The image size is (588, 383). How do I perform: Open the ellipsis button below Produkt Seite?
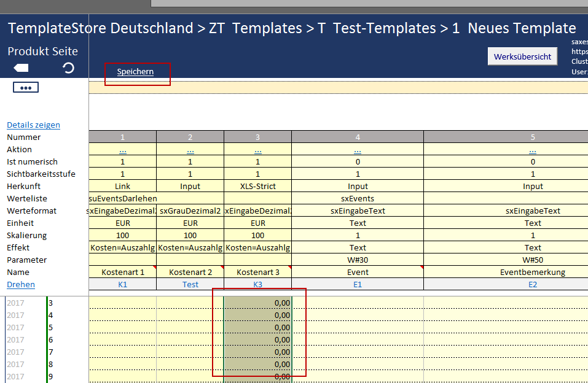[x=26, y=88]
